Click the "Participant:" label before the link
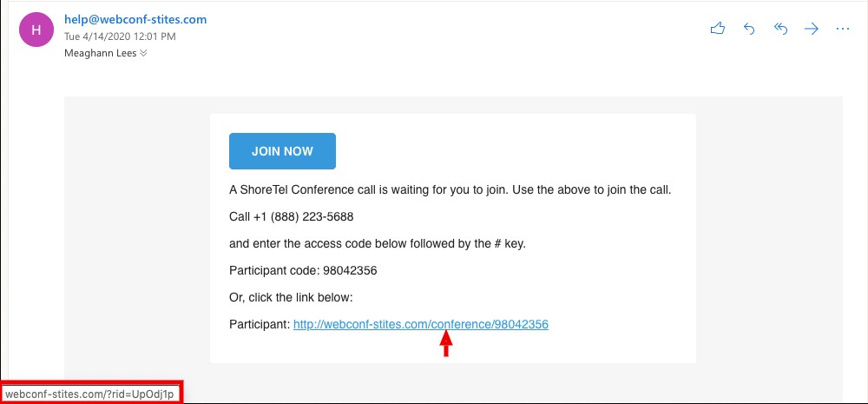The width and height of the screenshot is (868, 404). click(259, 324)
